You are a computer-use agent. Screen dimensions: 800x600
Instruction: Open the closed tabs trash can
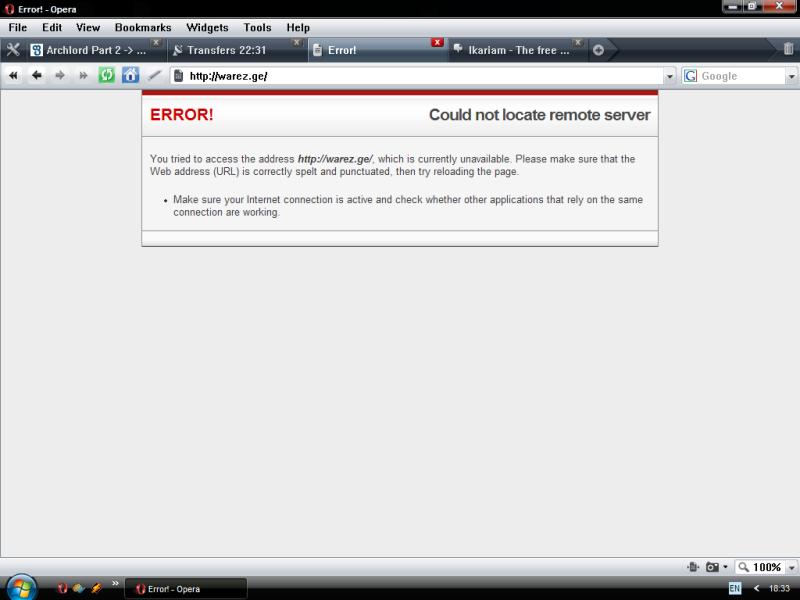(x=788, y=49)
